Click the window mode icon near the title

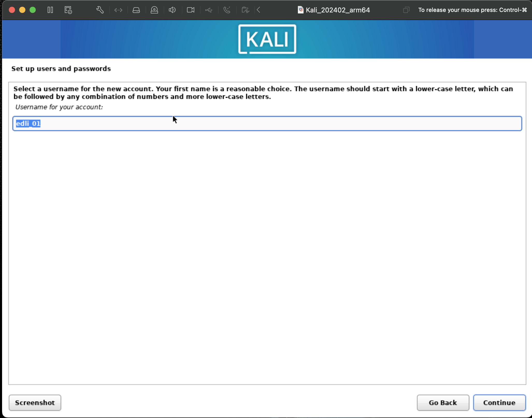pos(406,10)
